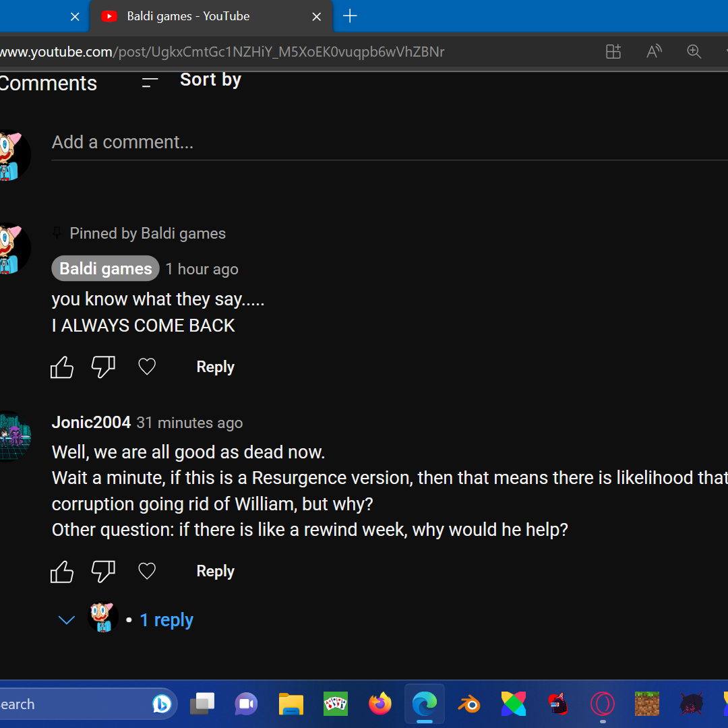Viewport: 728px width, 728px height.
Task: Open the 1 hour ago timestamp link
Action: (202, 269)
